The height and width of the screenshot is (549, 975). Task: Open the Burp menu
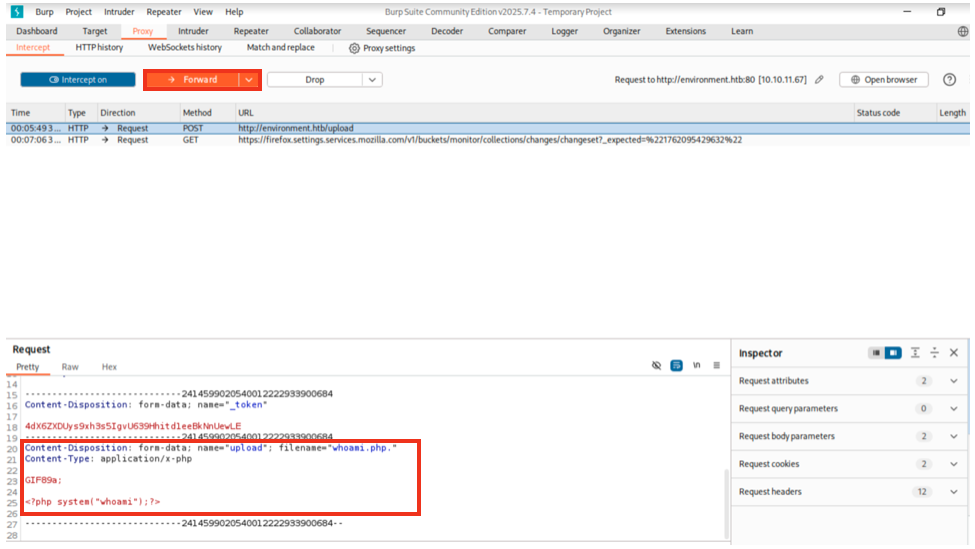click(44, 12)
